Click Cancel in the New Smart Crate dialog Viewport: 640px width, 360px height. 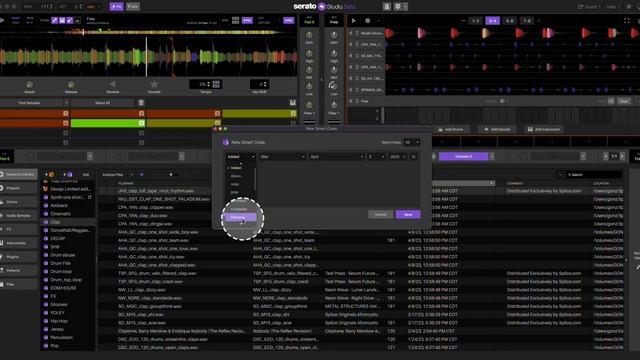[x=380, y=214]
